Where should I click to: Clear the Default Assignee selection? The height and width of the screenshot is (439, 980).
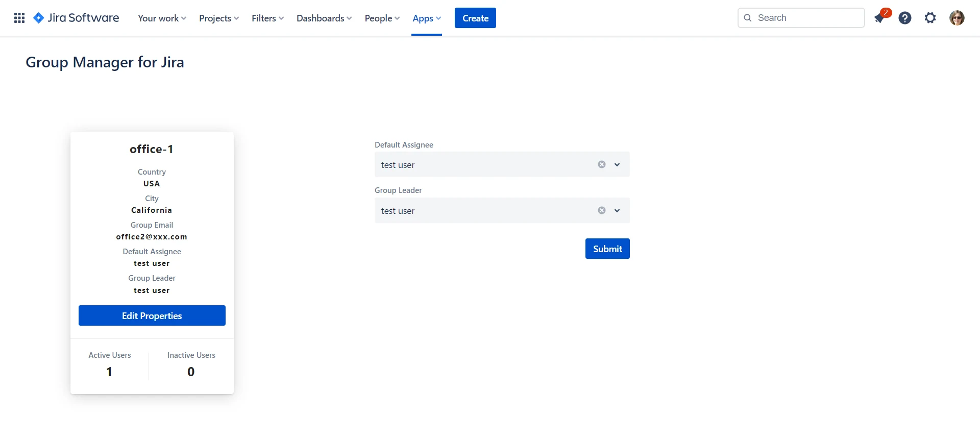point(602,164)
